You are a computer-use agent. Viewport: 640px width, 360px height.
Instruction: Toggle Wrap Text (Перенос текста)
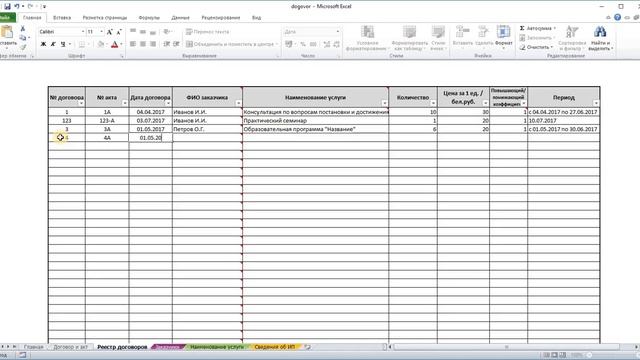click(207, 31)
